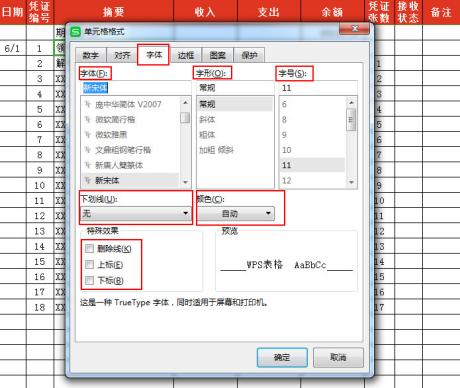This screenshot has height=388, width=460.
Task: Click TrueType icon beside 庞中华简体 V2007
Action: [88, 105]
